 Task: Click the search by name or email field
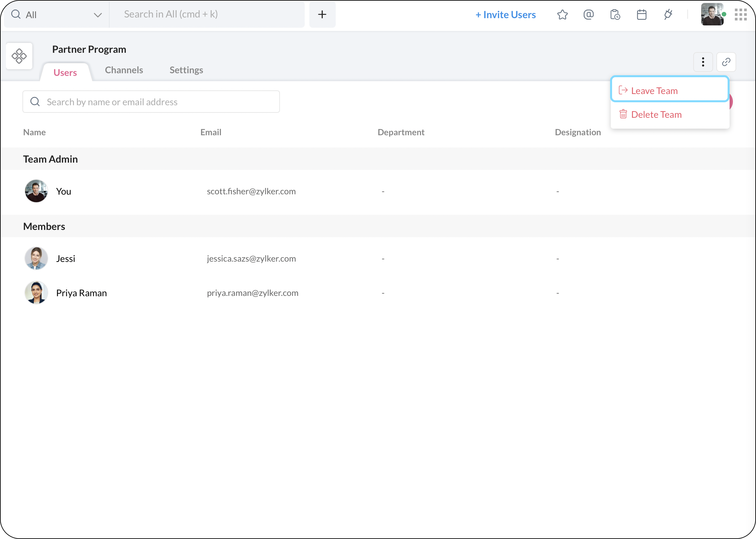click(x=151, y=102)
